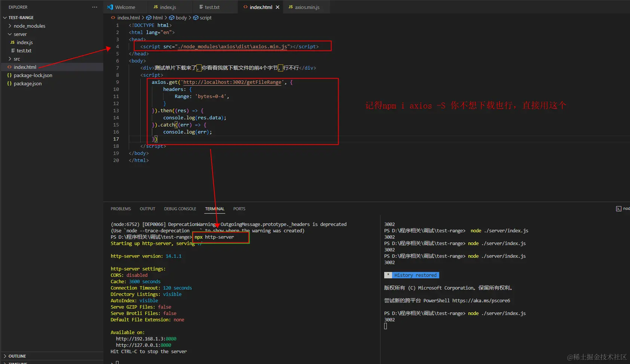The height and width of the screenshot is (364, 630).
Task: Switch to the Welcome tab
Action: click(x=125, y=7)
